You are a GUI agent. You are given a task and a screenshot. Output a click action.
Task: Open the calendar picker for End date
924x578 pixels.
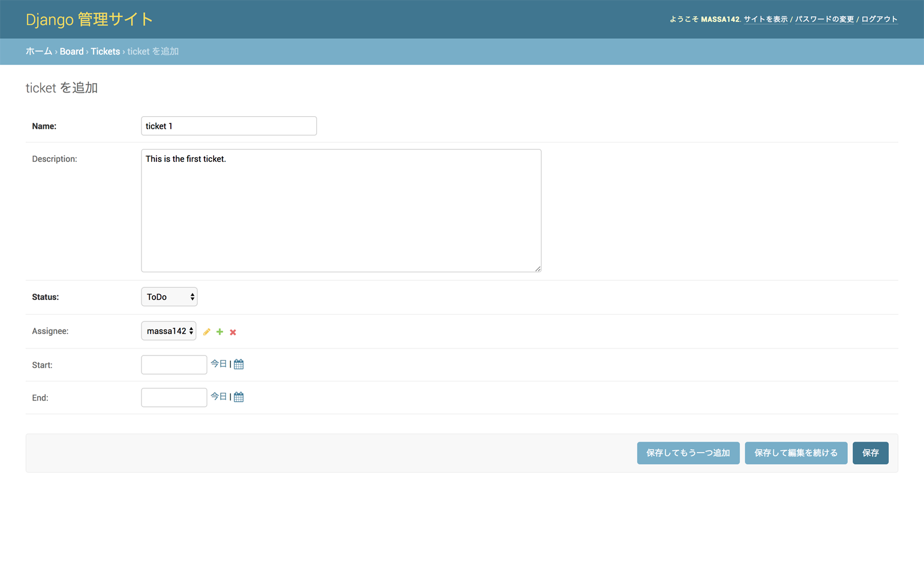(239, 397)
